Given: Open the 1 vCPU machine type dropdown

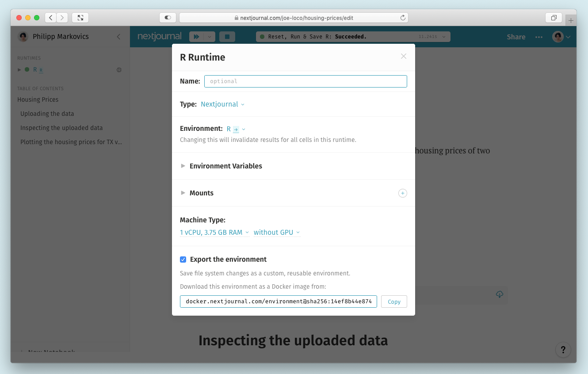Looking at the screenshot, I should click(x=214, y=233).
